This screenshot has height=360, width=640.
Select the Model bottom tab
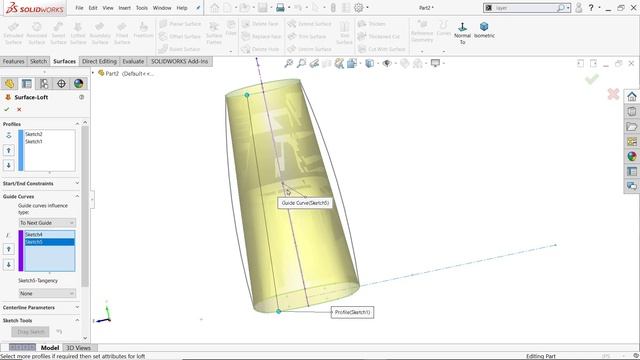pos(50,348)
